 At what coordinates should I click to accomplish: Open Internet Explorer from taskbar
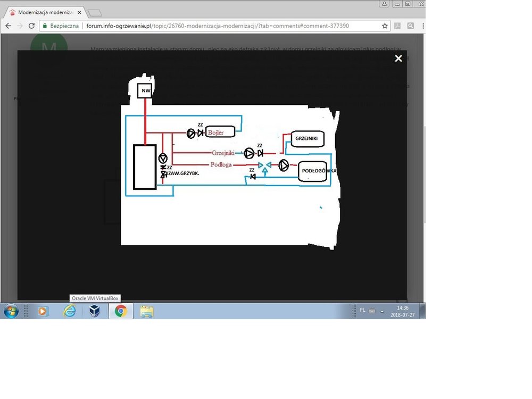point(69,311)
